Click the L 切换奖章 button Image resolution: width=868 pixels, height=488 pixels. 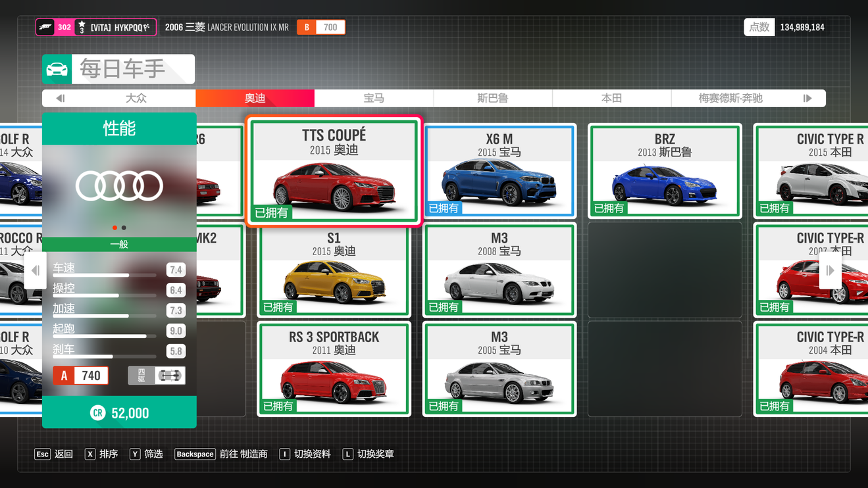click(x=369, y=454)
